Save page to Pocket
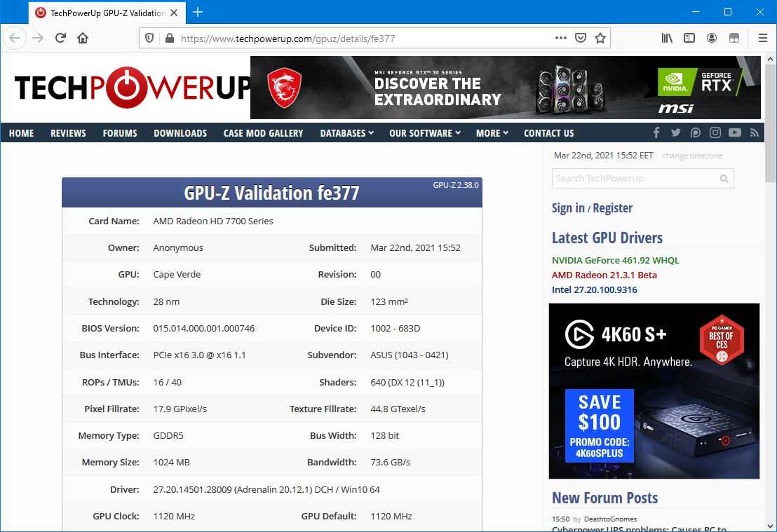 [580, 38]
